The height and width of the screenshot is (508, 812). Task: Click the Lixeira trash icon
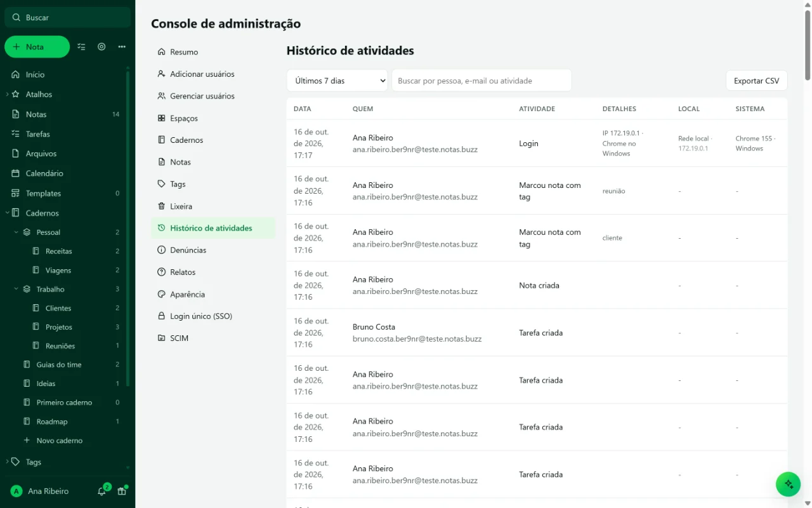pyautogui.click(x=162, y=206)
